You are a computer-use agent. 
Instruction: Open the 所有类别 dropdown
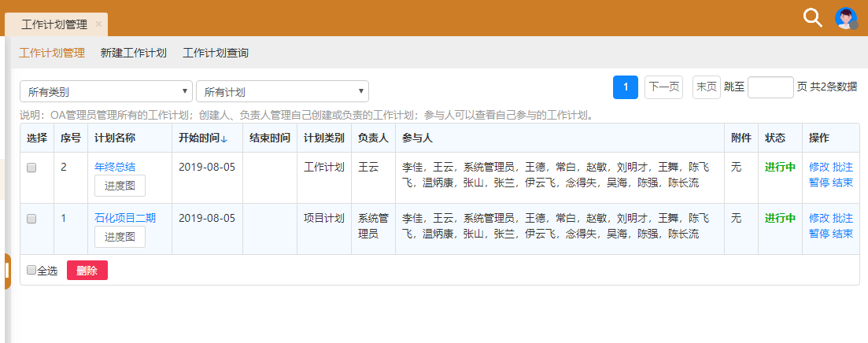[105, 91]
